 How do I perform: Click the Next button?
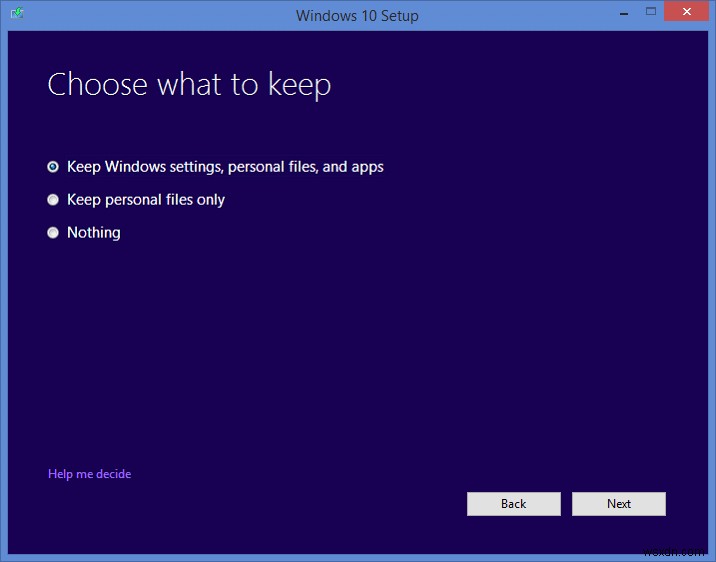coord(619,504)
